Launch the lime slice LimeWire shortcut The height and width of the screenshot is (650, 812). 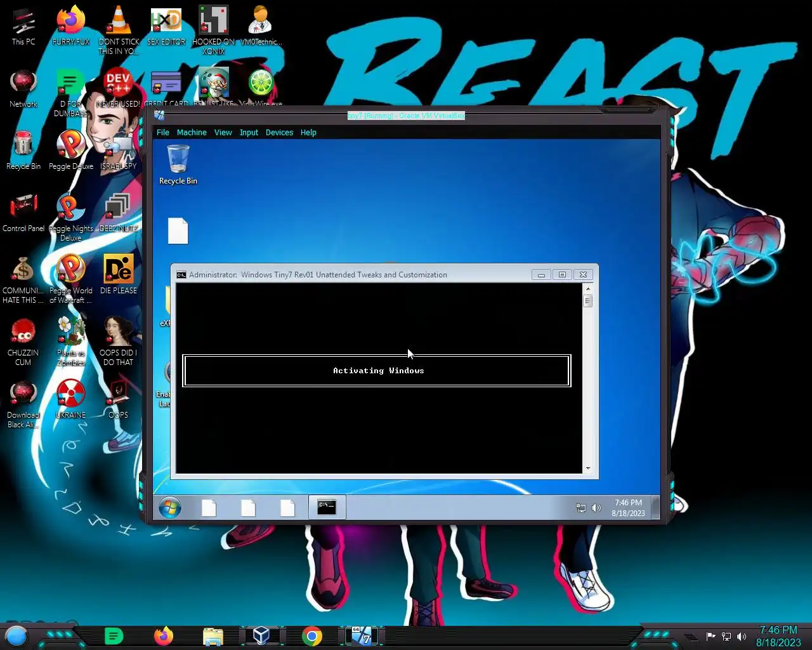(261, 87)
